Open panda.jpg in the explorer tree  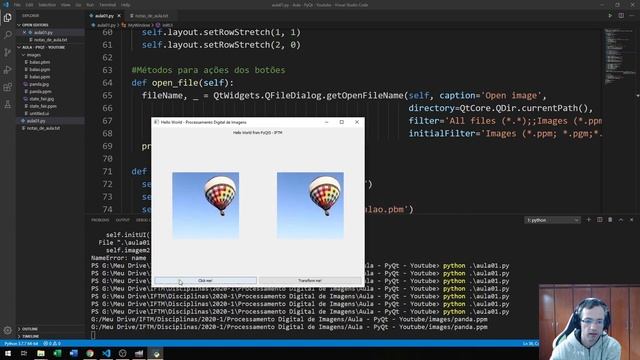coord(39,84)
